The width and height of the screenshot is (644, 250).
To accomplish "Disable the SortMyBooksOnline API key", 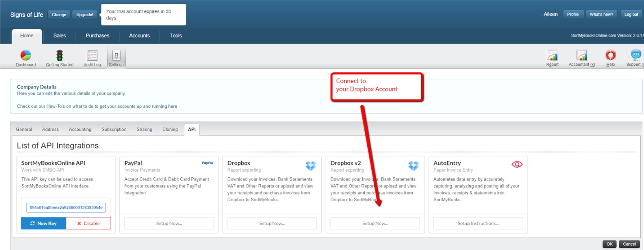I will pos(88,223).
